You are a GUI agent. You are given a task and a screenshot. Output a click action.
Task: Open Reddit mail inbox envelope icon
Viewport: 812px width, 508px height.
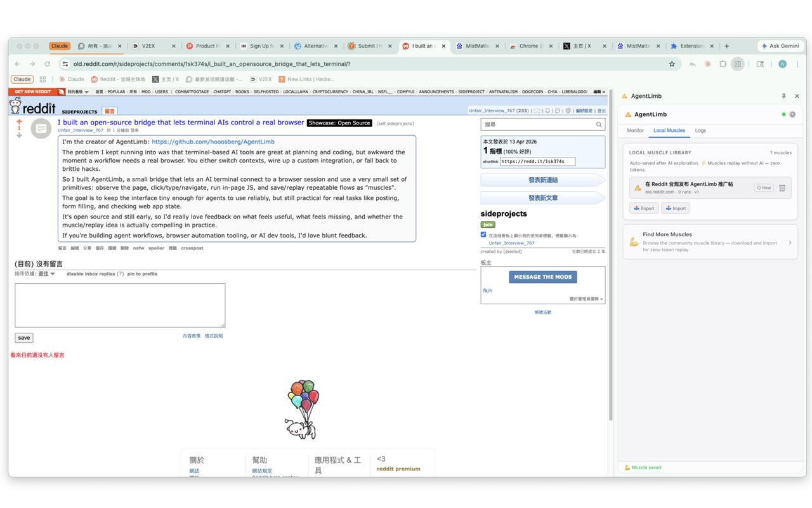[537, 111]
